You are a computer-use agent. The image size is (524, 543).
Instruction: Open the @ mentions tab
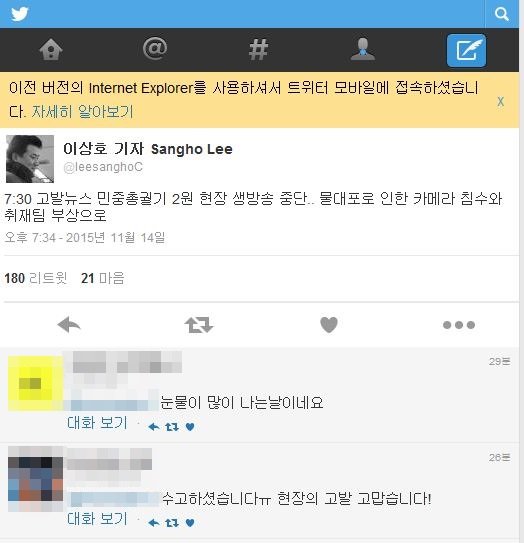tap(155, 49)
